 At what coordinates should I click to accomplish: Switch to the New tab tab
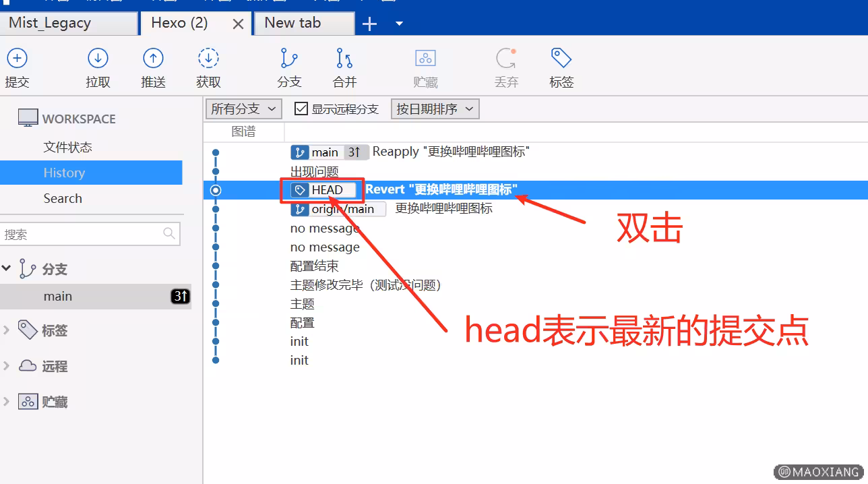(303, 23)
